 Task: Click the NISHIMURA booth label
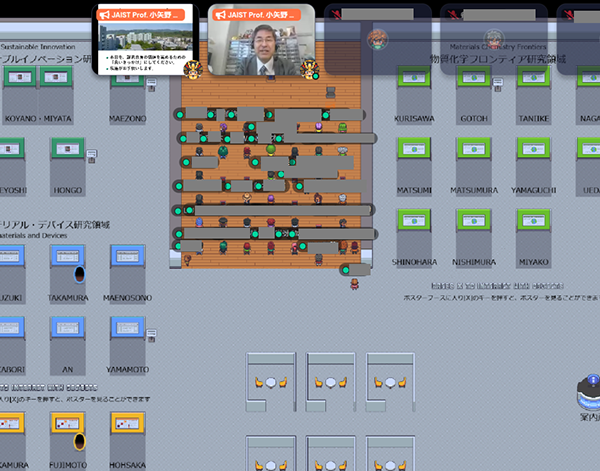(474, 262)
